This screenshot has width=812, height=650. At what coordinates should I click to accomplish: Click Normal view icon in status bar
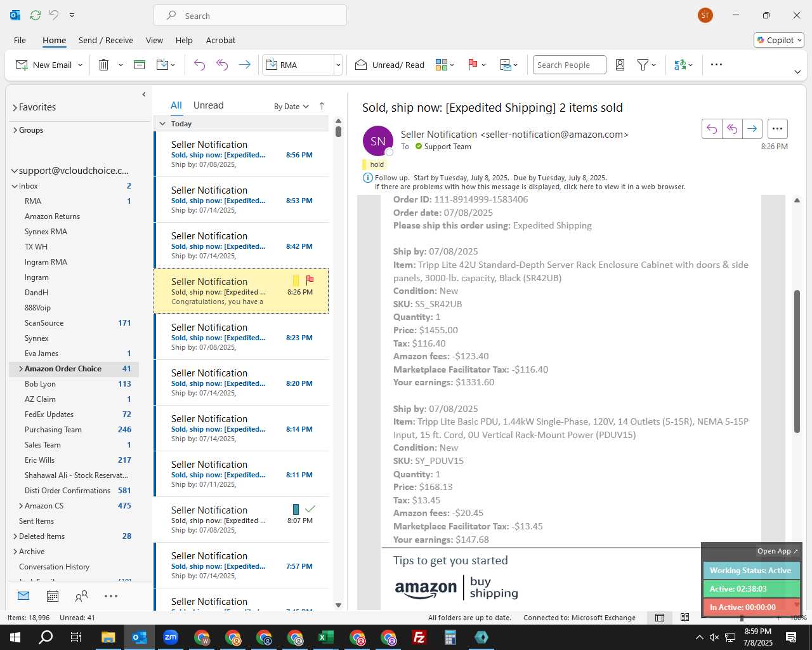coord(660,618)
